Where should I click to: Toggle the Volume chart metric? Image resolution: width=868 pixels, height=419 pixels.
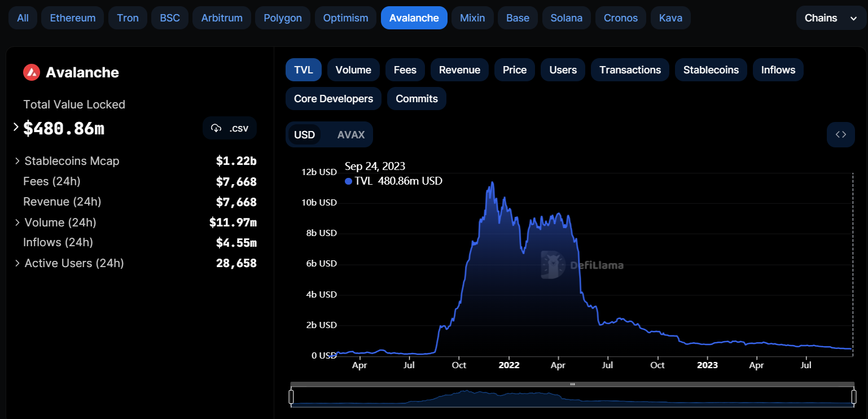(353, 70)
